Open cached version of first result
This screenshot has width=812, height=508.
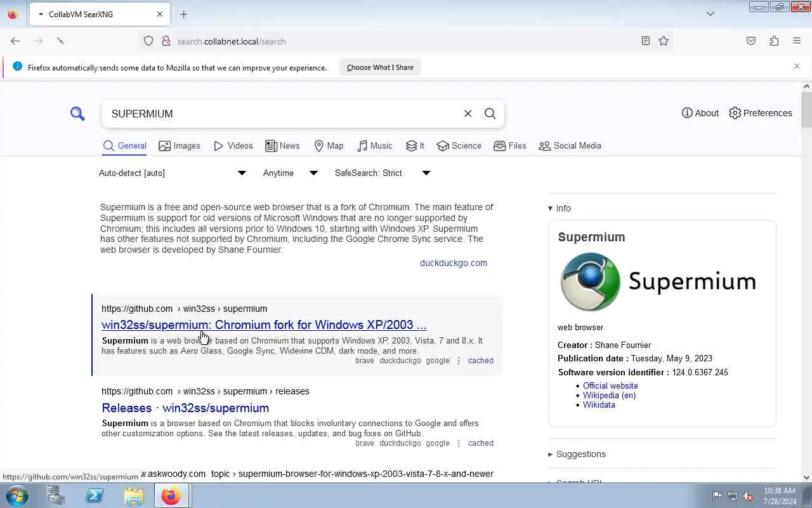coord(481,361)
